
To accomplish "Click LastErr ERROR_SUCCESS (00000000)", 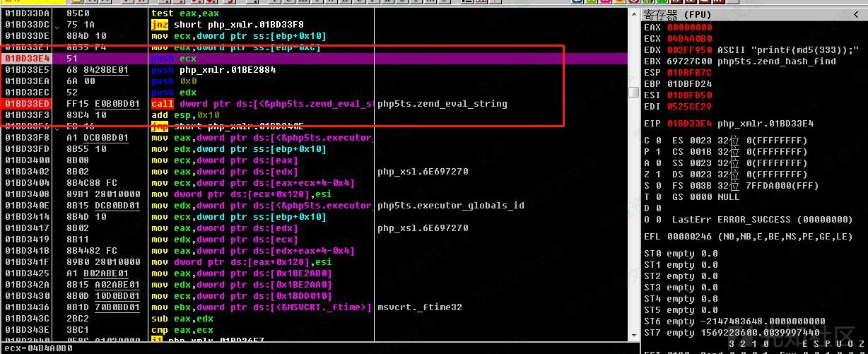I will (763, 220).
